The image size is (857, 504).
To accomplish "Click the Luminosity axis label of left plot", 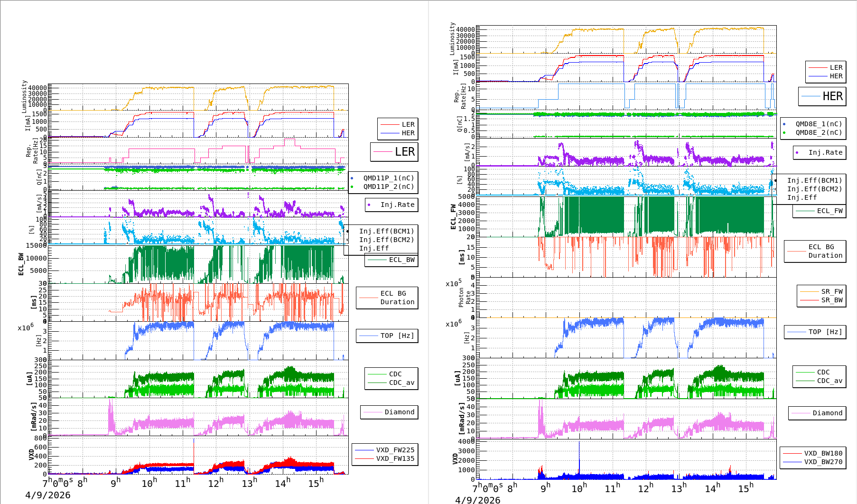I will [24, 96].
